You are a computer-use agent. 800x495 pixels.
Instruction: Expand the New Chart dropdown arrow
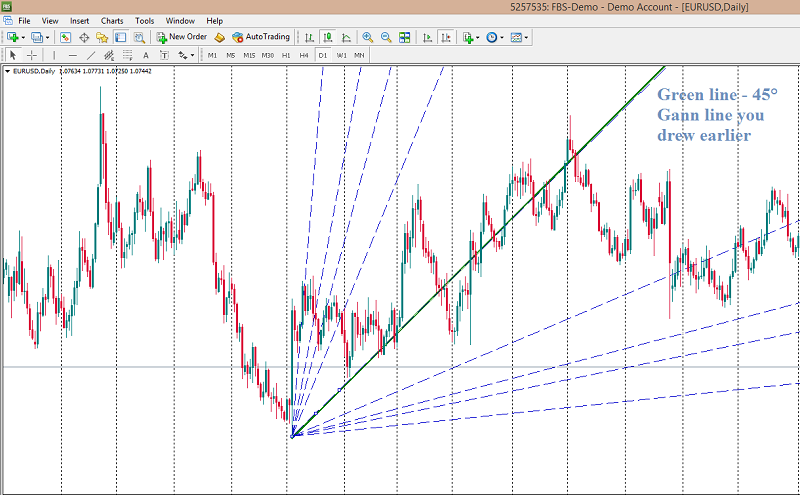(22, 37)
